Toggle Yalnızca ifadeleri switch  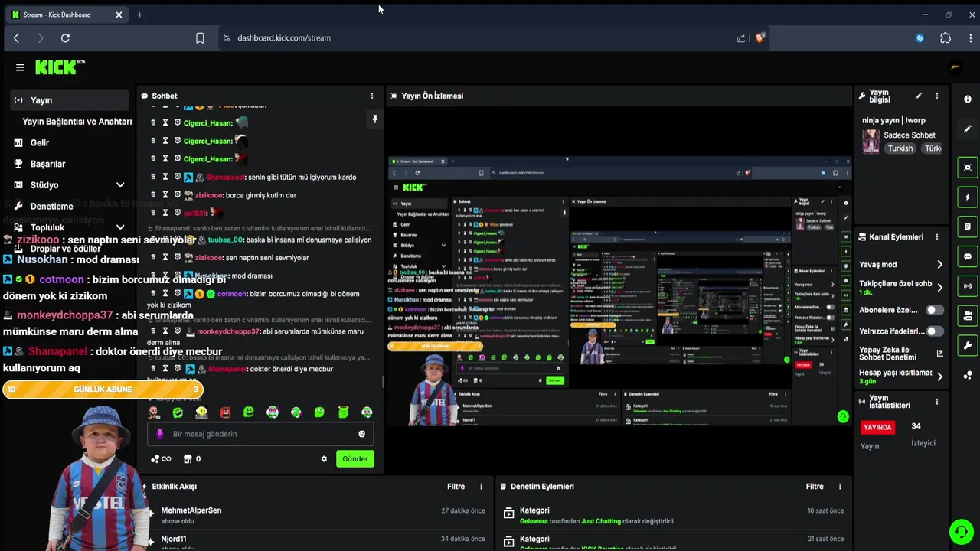click(935, 331)
